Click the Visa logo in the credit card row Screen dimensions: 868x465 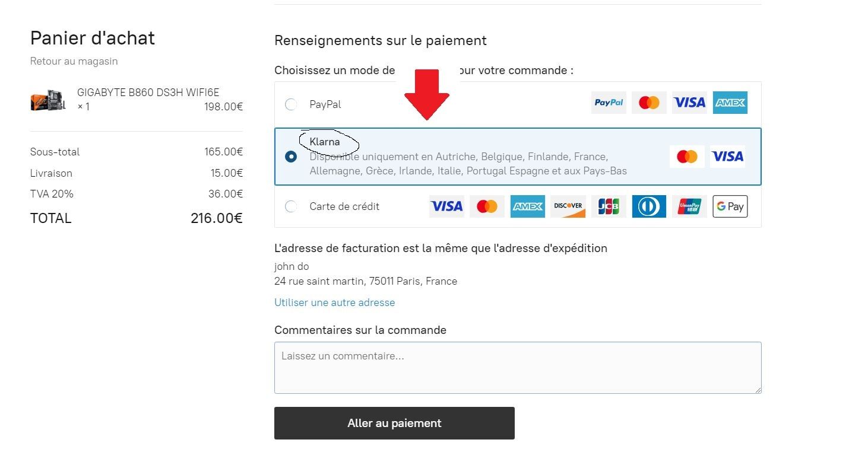446,206
